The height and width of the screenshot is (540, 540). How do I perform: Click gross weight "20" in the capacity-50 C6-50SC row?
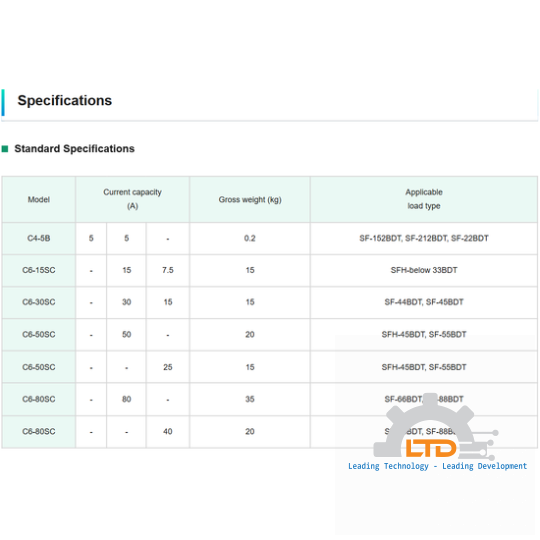250,335
